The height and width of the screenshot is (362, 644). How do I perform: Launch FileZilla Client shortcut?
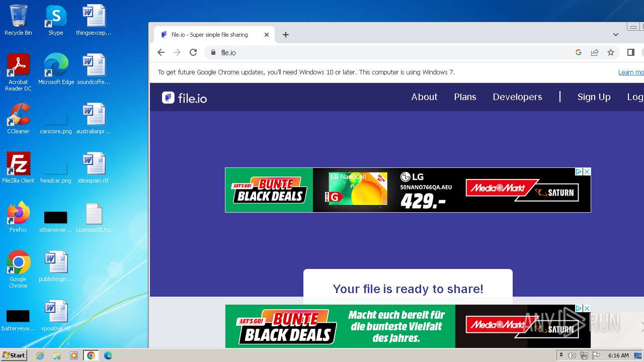[x=18, y=168]
